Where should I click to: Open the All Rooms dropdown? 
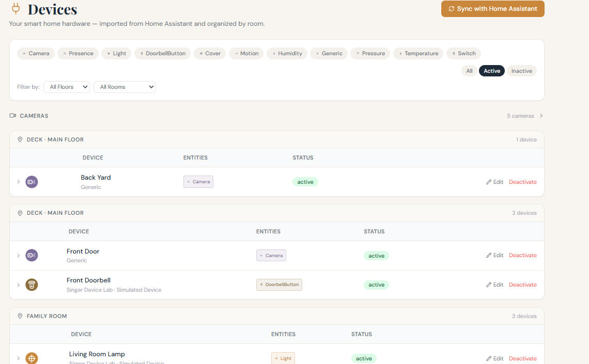pos(125,87)
